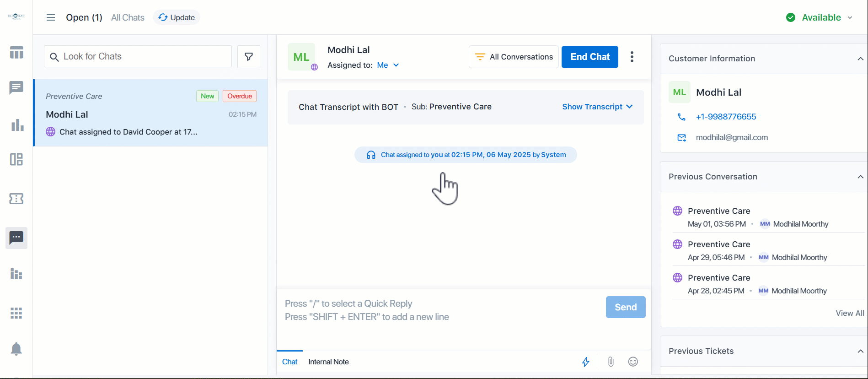This screenshot has width=868, height=379.
Task: Click the chat assigned system message
Action: tap(466, 155)
